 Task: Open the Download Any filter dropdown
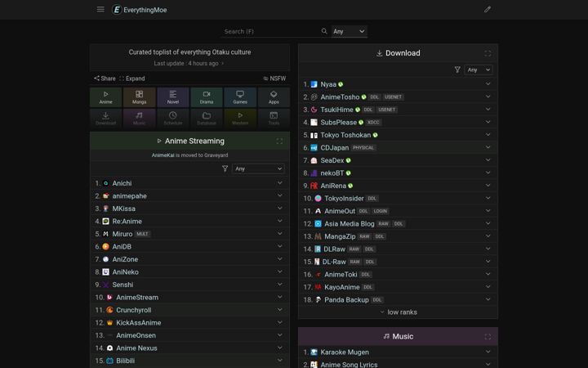pyautogui.click(x=479, y=70)
